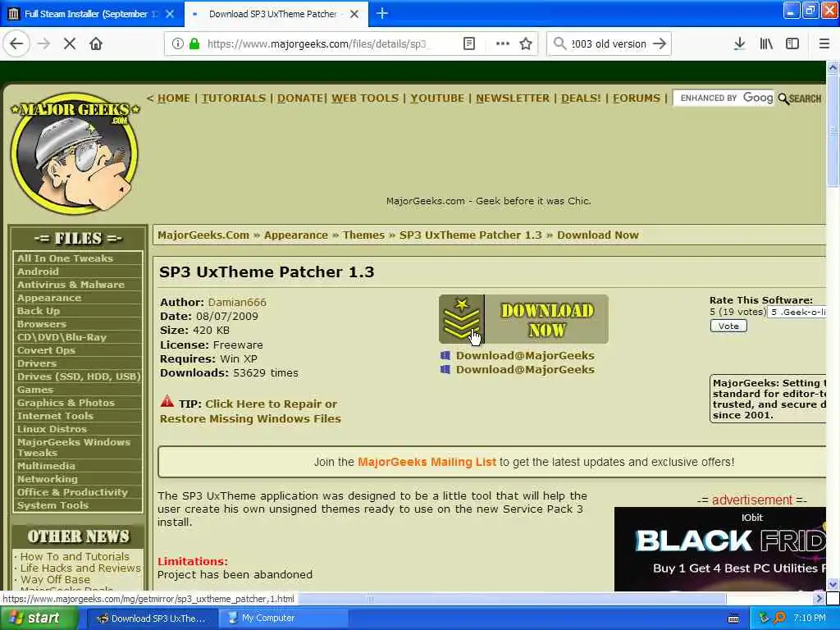Click the horizontal scrollbar right arrow

[x=819, y=598]
